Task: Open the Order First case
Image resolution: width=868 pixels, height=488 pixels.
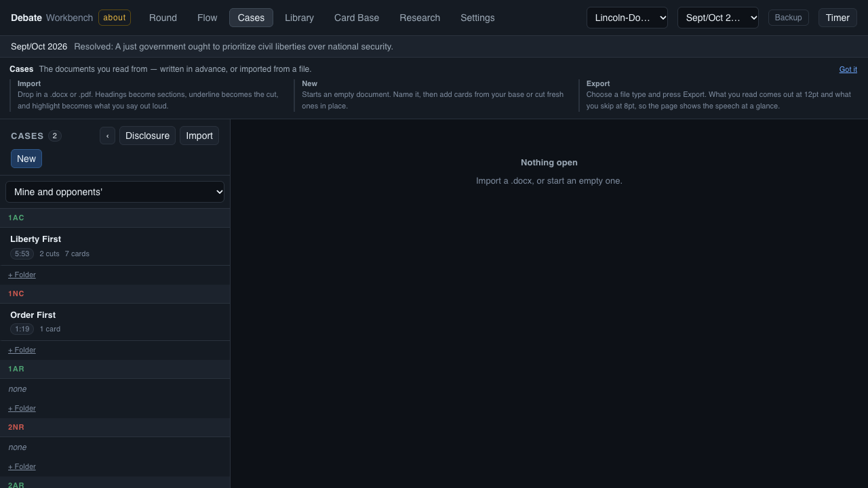Action: point(115,322)
